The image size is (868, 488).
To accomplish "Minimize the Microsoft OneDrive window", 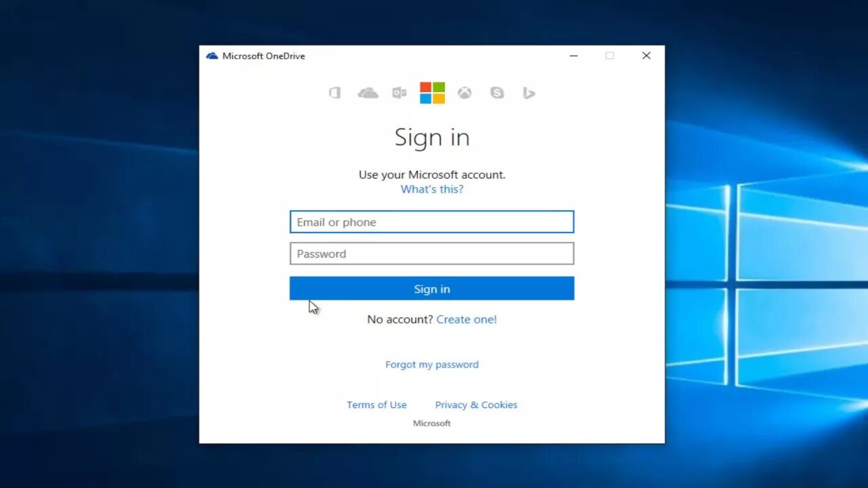I will pos(574,56).
